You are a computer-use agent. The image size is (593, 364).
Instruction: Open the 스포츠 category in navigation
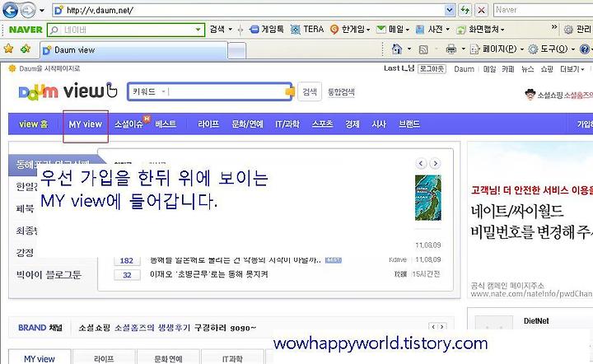coord(322,124)
